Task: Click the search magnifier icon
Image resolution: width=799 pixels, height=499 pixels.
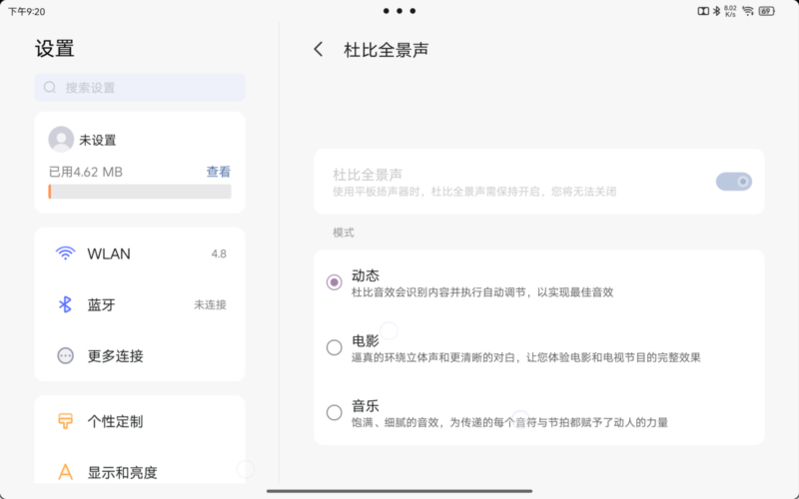Action: (50, 88)
